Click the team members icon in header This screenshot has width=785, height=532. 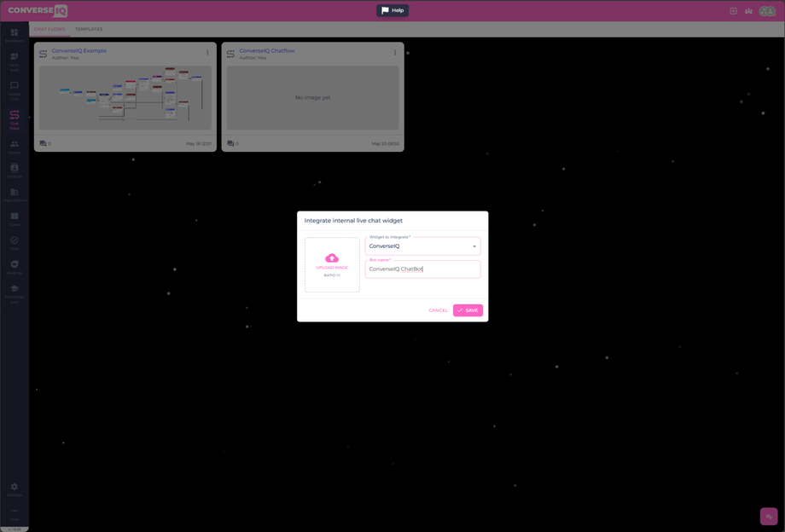[x=748, y=11]
